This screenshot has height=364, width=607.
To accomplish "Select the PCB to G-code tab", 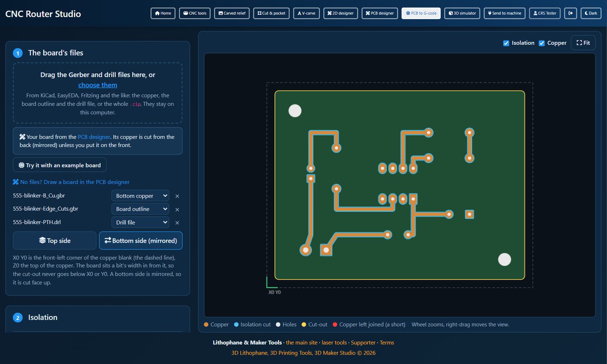I will [421, 13].
